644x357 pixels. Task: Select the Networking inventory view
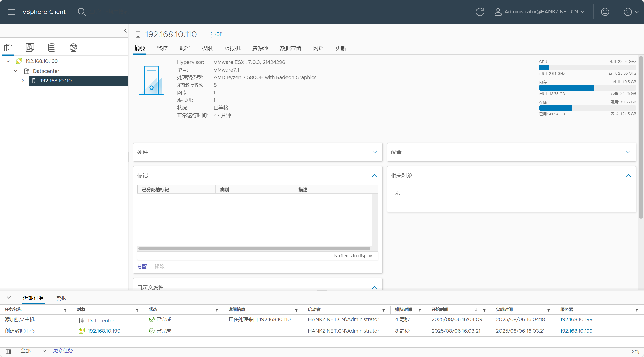73,48
